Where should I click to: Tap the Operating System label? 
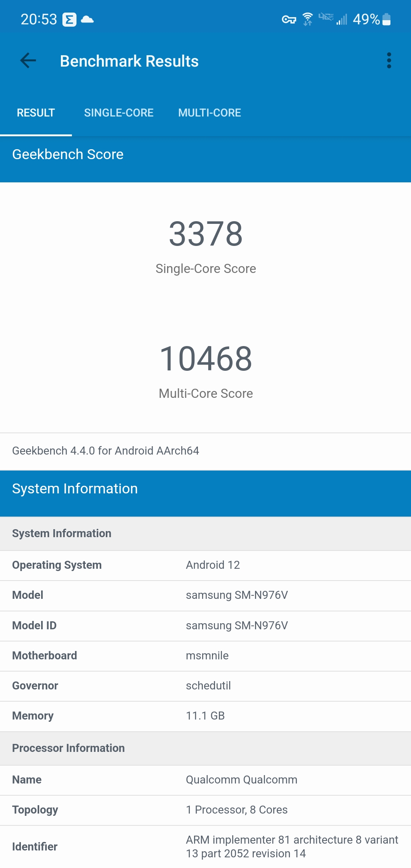pos(57,565)
